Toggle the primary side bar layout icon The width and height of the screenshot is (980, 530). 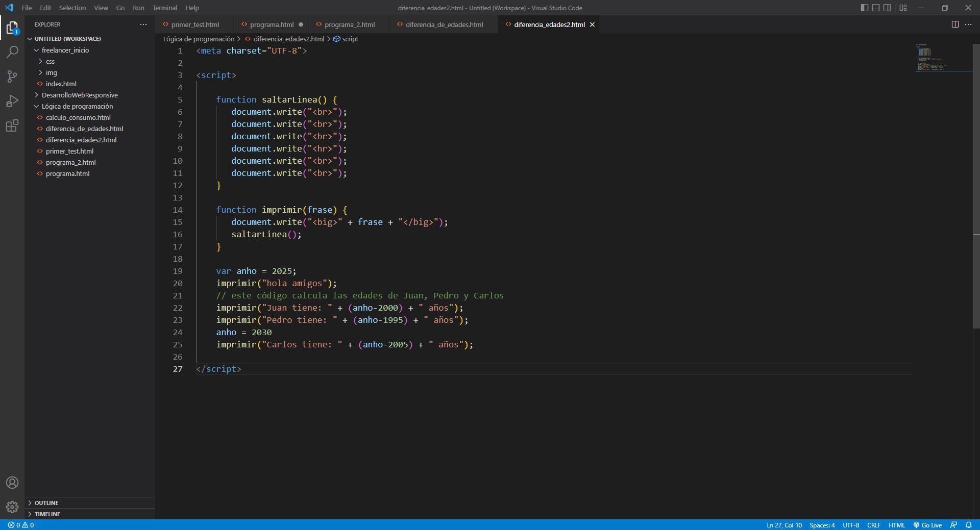864,8
